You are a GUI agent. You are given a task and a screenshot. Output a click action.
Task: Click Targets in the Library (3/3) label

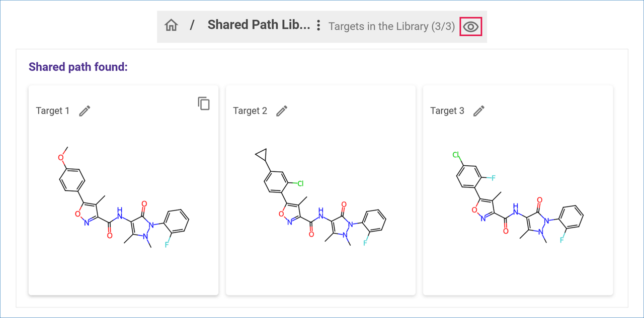pos(391,27)
